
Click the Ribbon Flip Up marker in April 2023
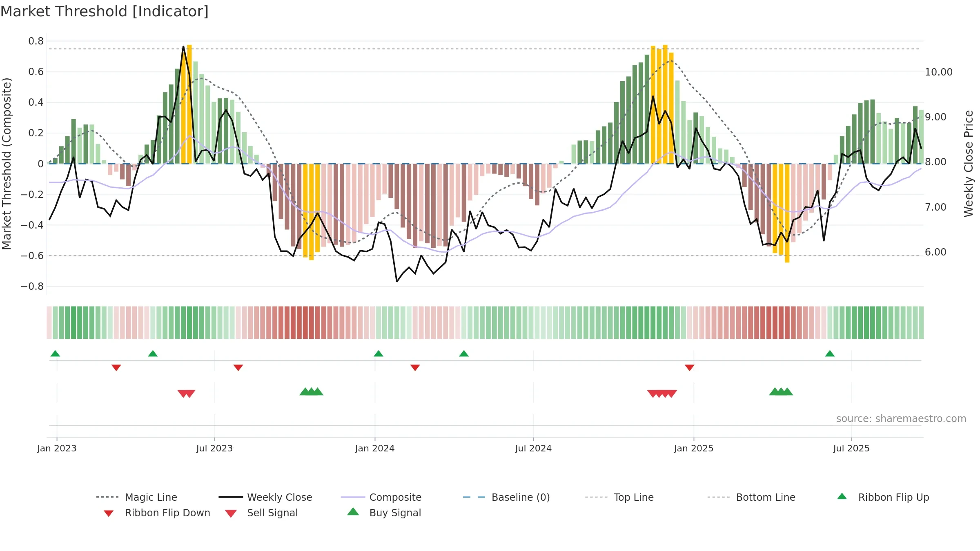click(x=153, y=353)
